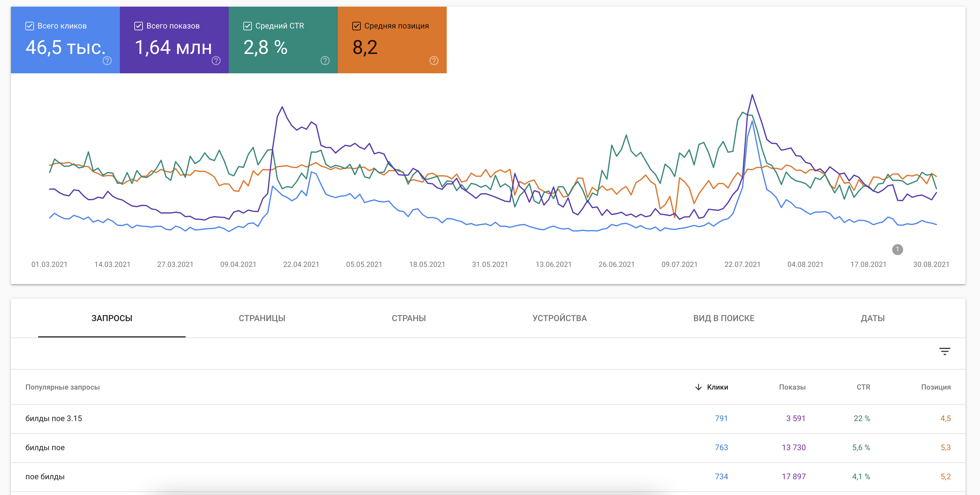This screenshot has height=495, width=980.
Task: Click the sort arrow next to Клики
Action: tap(698, 387)
